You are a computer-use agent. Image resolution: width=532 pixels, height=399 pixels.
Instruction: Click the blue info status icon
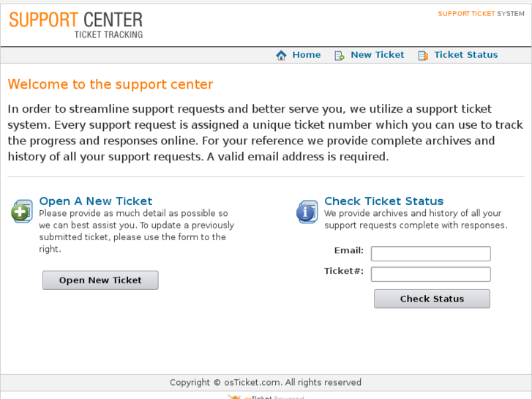coord(307,212)
